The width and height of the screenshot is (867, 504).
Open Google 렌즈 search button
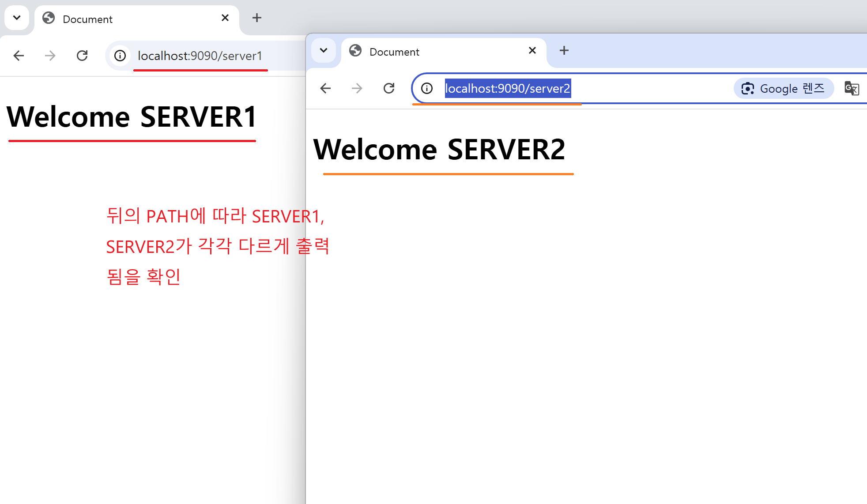[x=783, y=88]
